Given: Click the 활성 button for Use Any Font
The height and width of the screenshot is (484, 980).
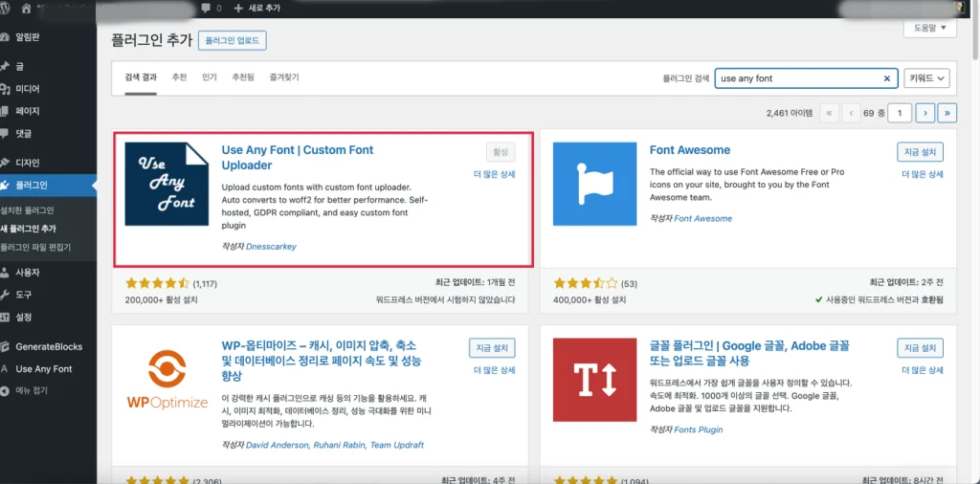Looking at the screenshot, I should click(501, 152).
